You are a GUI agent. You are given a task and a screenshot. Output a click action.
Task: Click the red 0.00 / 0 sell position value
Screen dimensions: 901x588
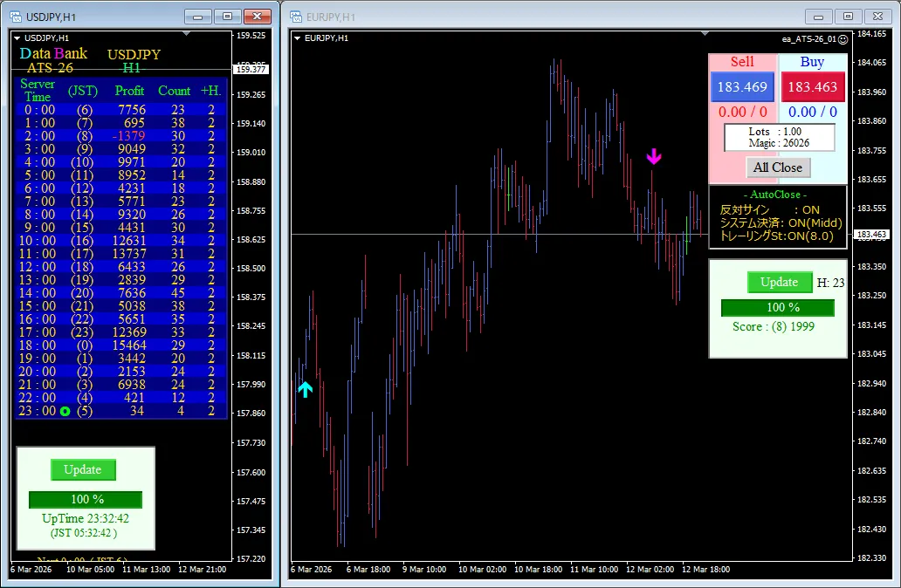click(x=742, y=112)
